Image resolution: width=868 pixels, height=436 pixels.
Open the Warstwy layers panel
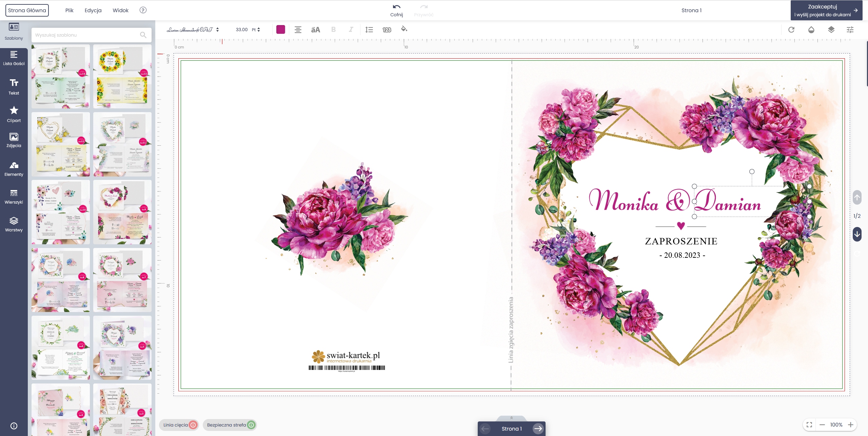(14, 224)
